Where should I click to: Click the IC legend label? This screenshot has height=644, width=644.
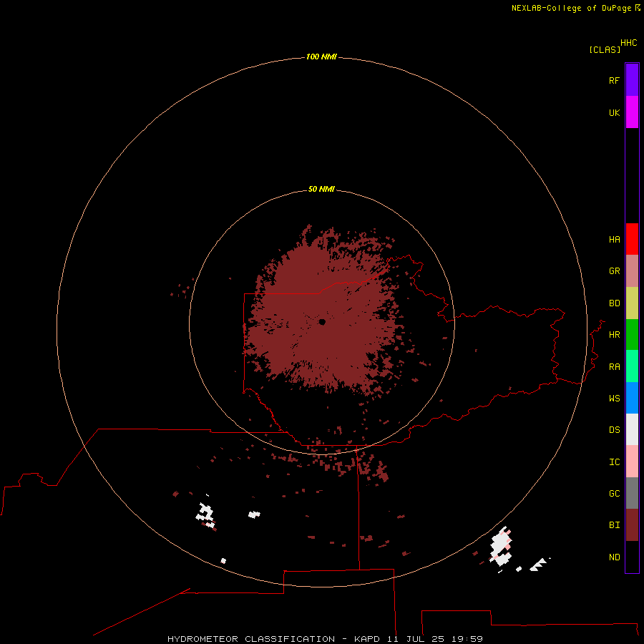(x=614, y=462)
